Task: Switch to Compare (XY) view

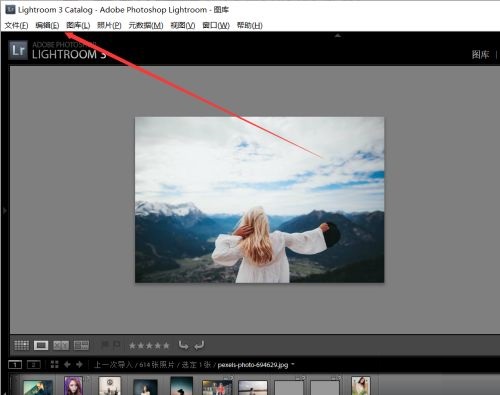Action: tap(61, 345)
